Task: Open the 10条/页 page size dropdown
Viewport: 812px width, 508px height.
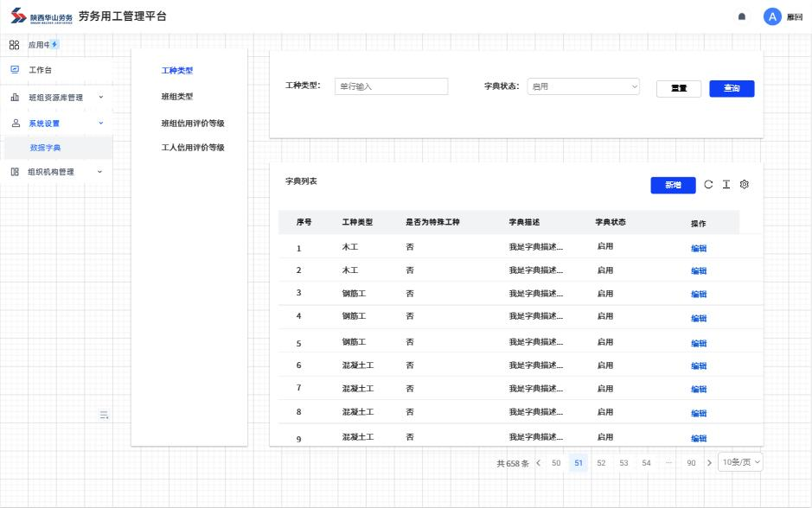Action: pos(741,462)
